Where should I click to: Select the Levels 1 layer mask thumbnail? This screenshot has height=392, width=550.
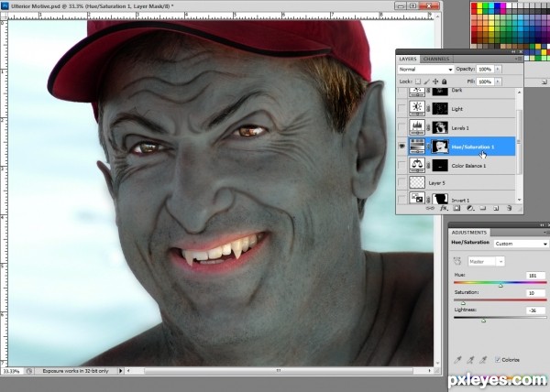click(x=440, y=127)
